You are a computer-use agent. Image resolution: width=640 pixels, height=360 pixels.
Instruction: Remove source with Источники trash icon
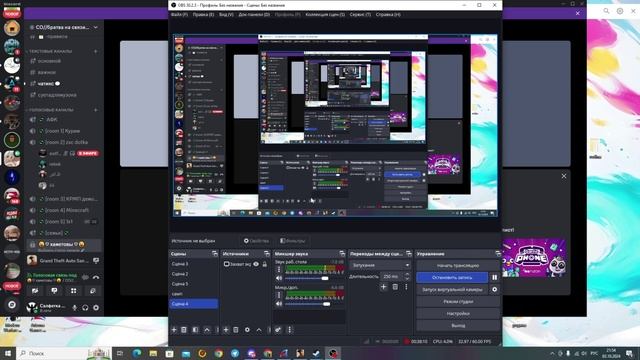tap(236, 329)
